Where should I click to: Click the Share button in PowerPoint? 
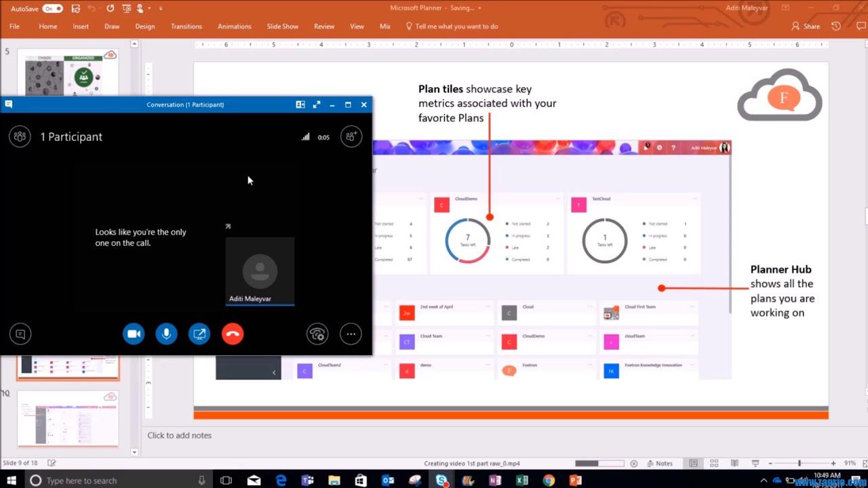(806, 26)
